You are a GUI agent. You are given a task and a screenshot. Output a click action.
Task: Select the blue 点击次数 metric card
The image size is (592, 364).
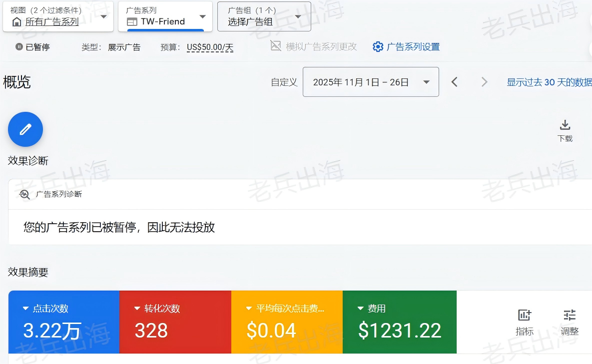tap(64, 322)
